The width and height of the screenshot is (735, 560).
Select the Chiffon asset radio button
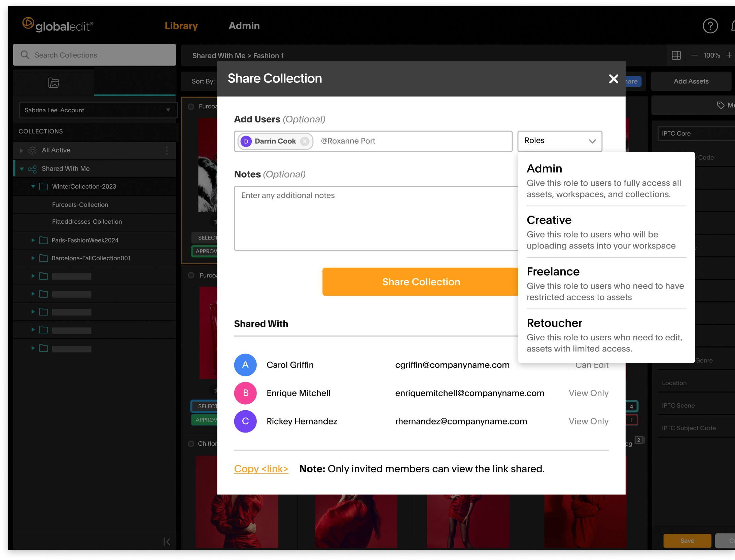click(191, 444)
